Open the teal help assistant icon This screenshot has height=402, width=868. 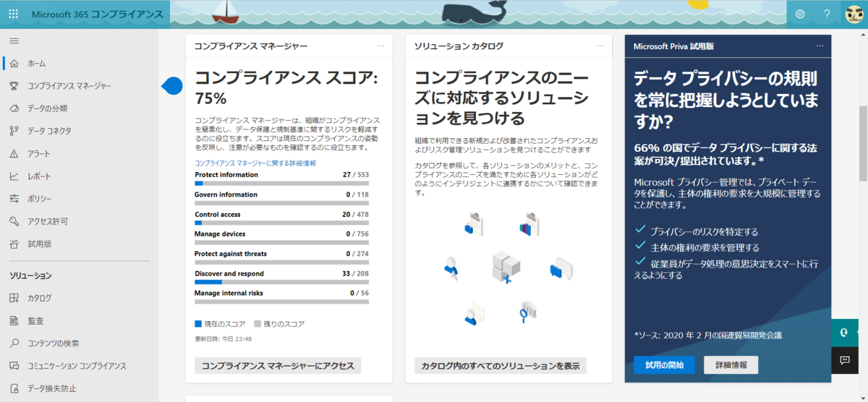(844, 333)
